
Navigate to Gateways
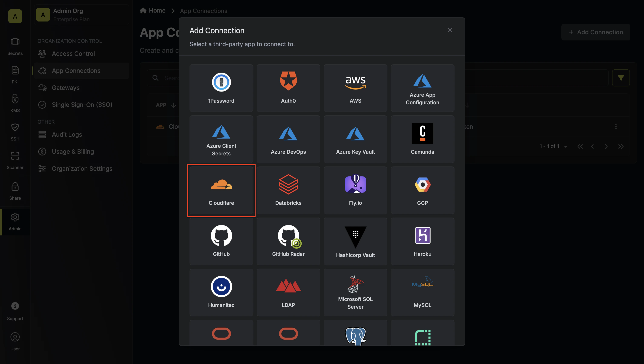(x=82, y=87)
